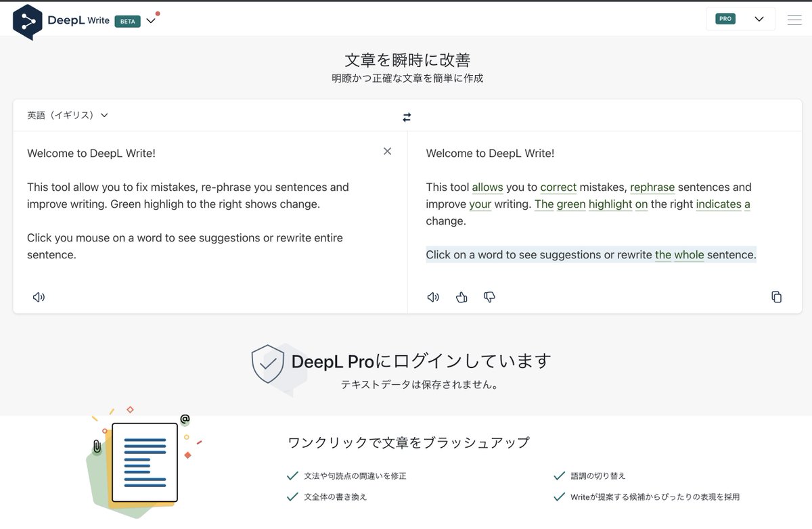Click the suggested word "rephrase"
The image size is (812, 529).
[652, 187]
